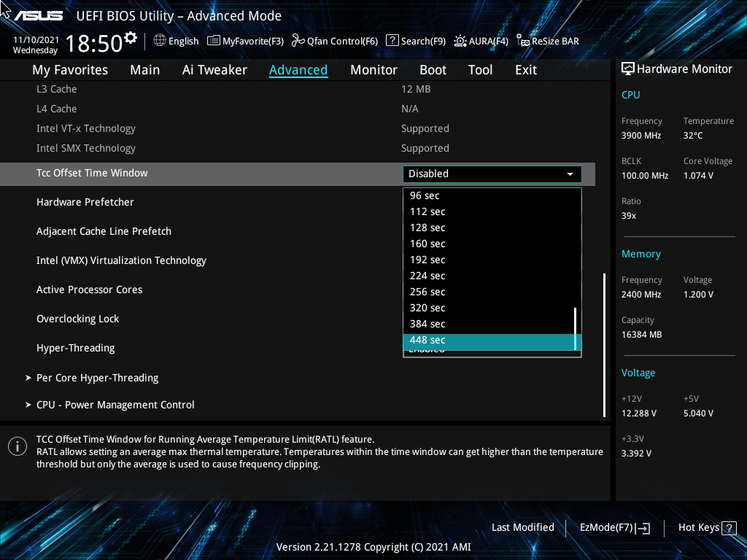747x560 pixels.
Task: Click Intel SMX Technology row
Action: pyautogui.click(x=298, y=149)
